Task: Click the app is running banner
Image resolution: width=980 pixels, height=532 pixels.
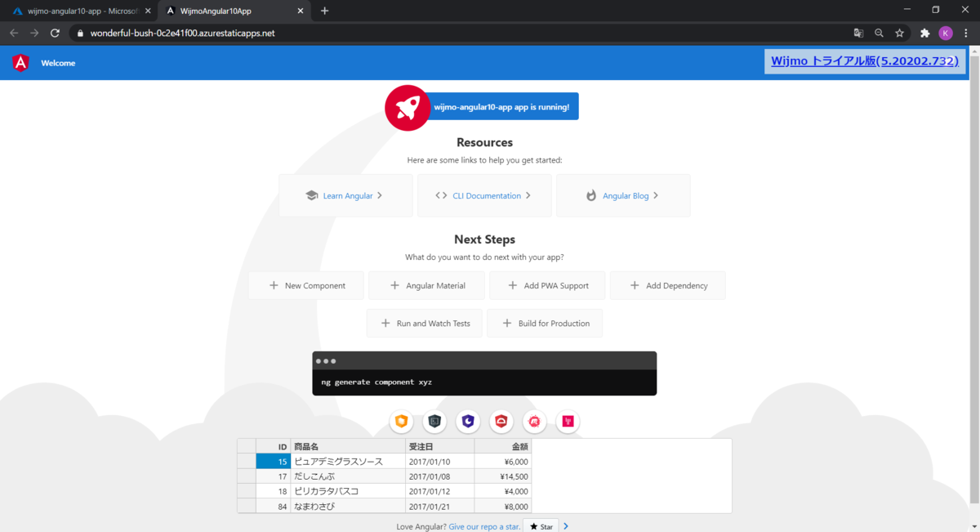Action: pyautogui.click(x=504, y=107)
